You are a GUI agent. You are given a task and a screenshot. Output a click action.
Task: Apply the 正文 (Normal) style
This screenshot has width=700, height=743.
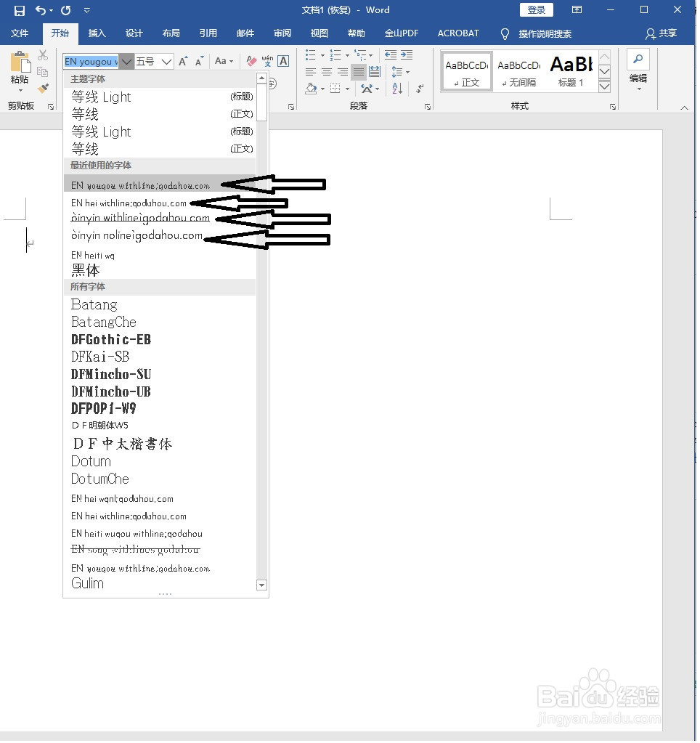(x=466, y=72)
